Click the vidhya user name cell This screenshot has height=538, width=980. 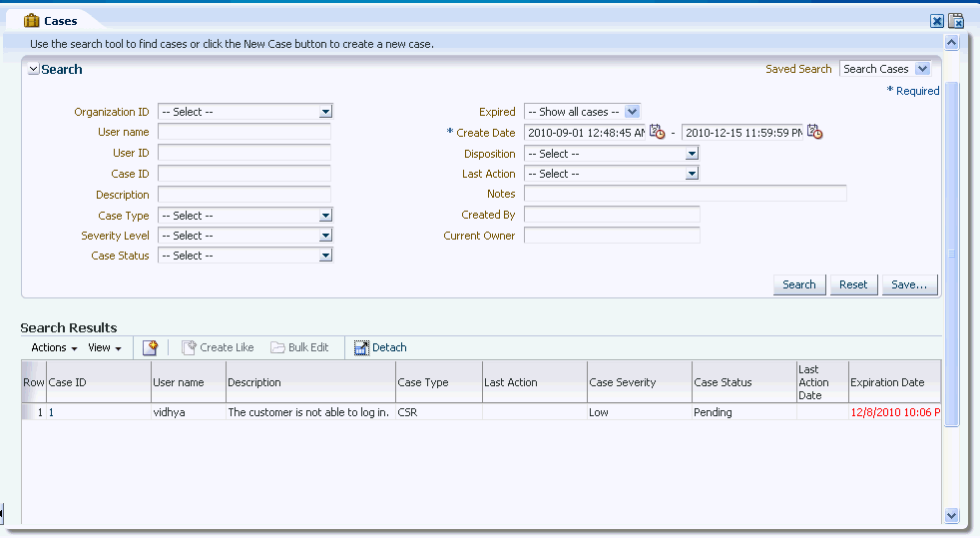[189, 412]
